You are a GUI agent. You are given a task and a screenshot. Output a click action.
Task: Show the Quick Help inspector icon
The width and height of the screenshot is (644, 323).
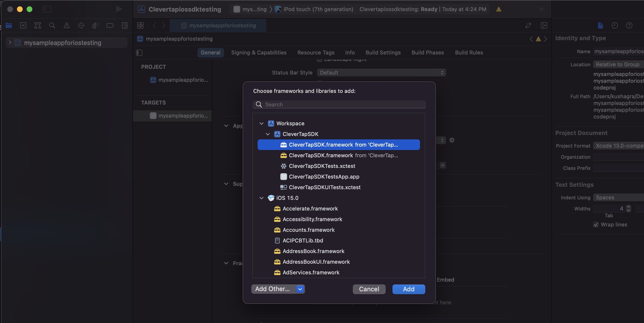tap(629, 25)
